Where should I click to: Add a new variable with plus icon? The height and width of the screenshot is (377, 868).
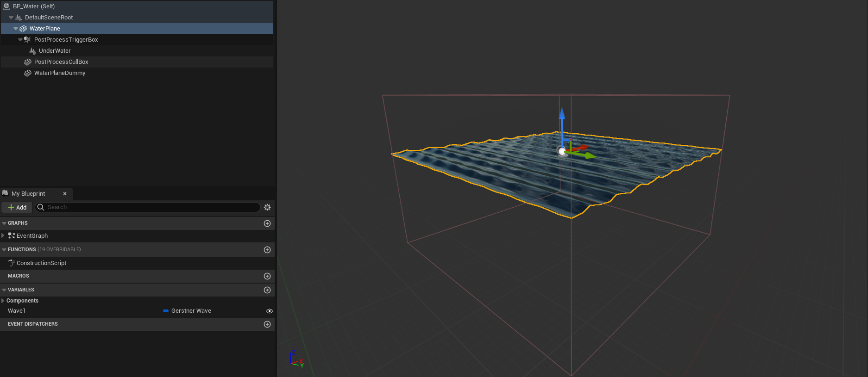click(x=267, y=290)
